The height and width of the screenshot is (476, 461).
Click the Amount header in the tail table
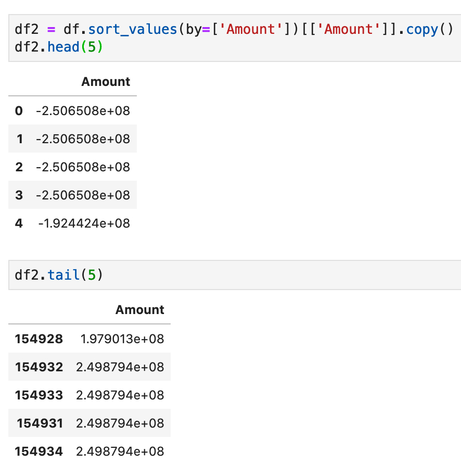[139, 310]
